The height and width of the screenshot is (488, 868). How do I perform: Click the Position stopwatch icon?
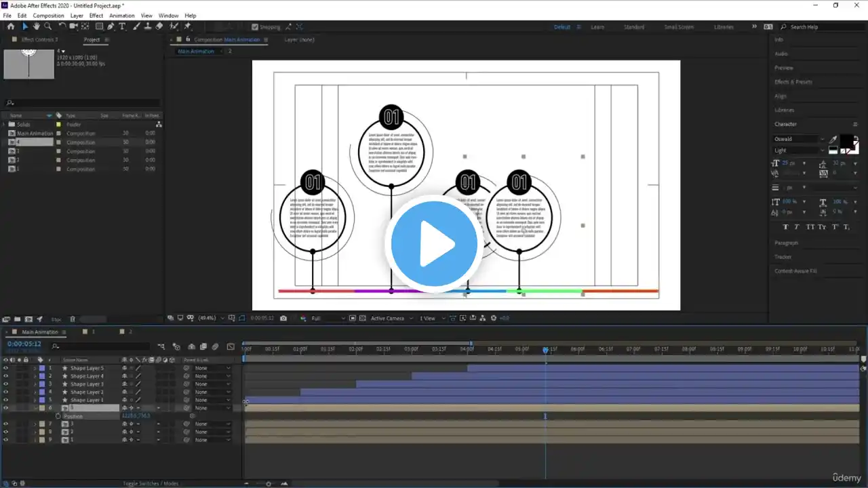click(x=58, y=416)
